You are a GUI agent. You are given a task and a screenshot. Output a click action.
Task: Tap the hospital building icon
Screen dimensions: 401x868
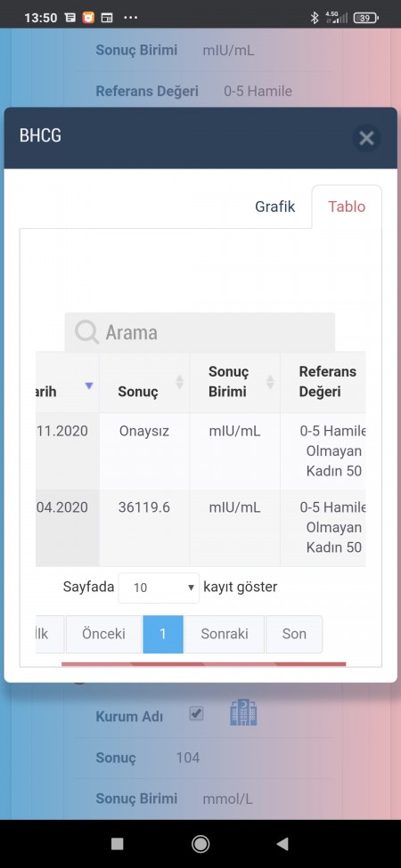click(x=243, y=713)
